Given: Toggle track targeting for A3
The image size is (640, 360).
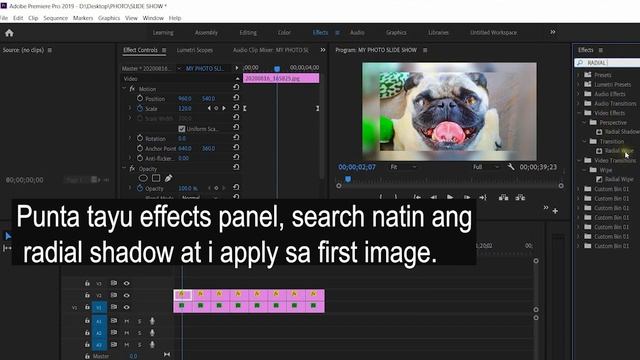Looking at the screenshot, I should tap(99, 345).
